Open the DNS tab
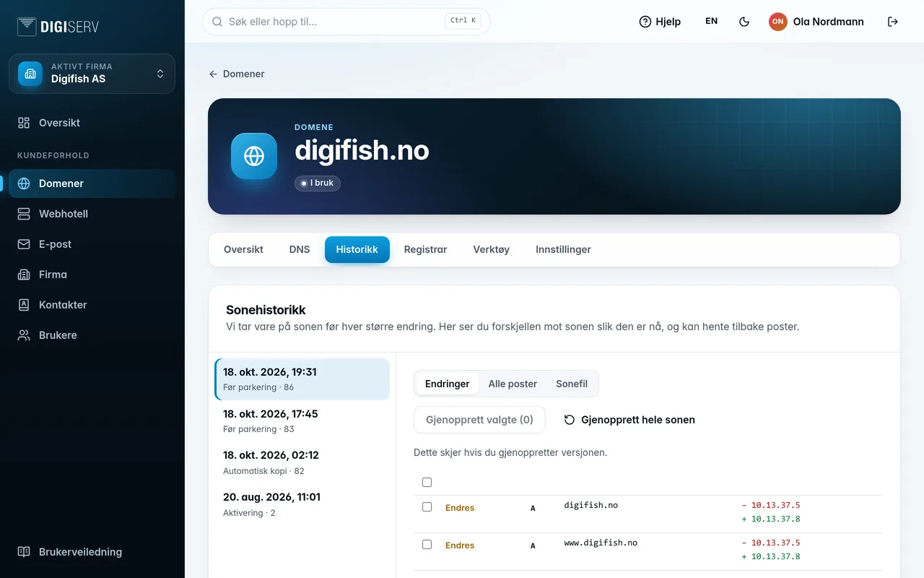924x578 pixels. 300,249
